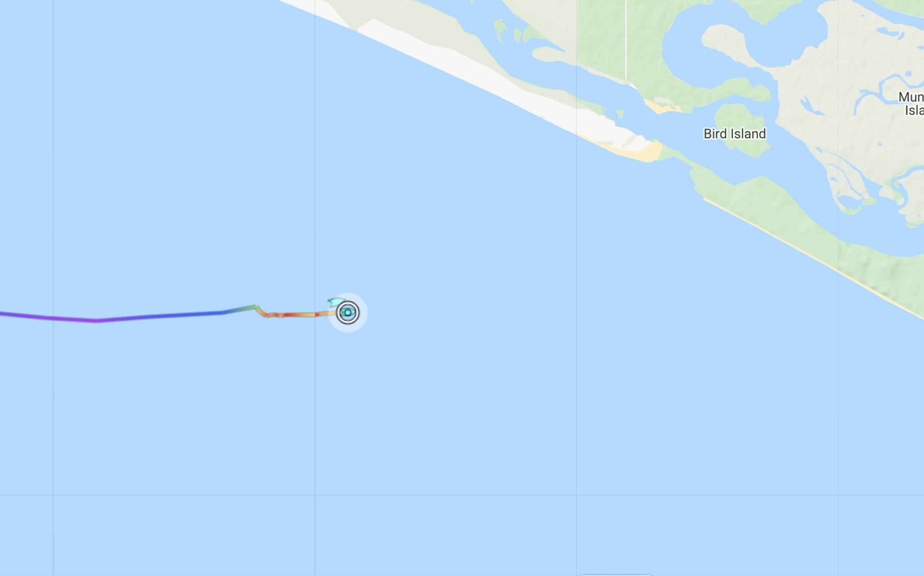This screenshot has width=924, height=576.
Task: Click the green kink in the vessel track
Action: (x=255, y=306)
